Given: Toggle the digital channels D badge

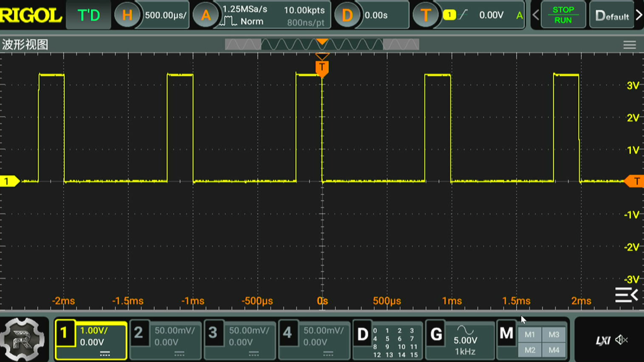Looking at the screenshot, I should click(363, 334).
